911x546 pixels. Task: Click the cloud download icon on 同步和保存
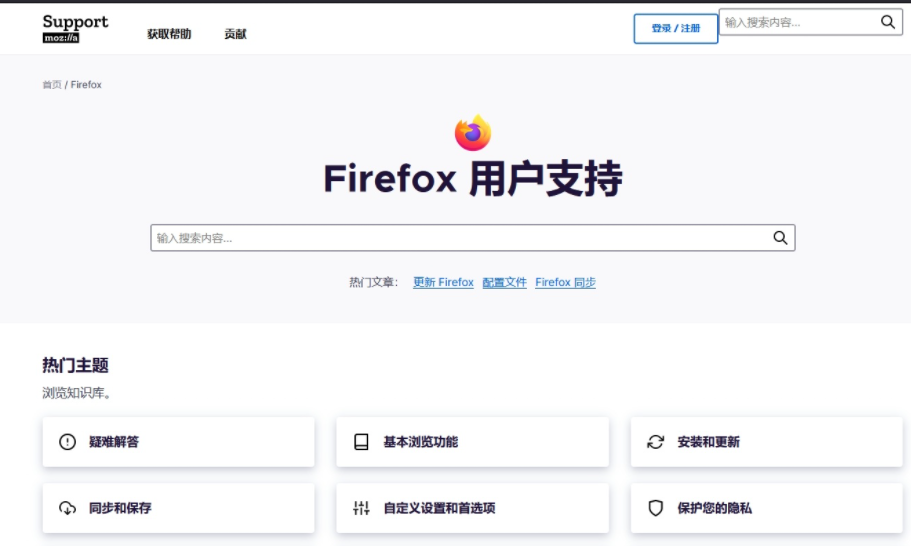click(67, 508)
